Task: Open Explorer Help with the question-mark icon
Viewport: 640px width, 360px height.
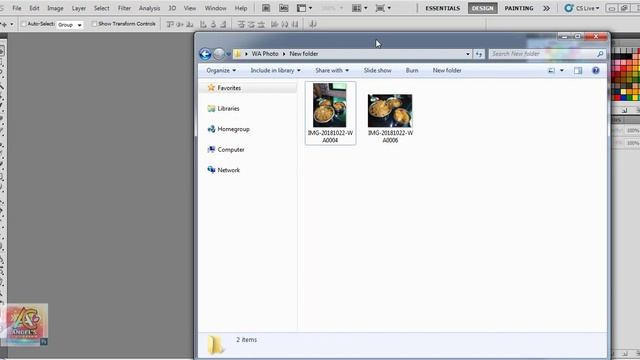Action: pyautogui.click(x=596, y=71)
